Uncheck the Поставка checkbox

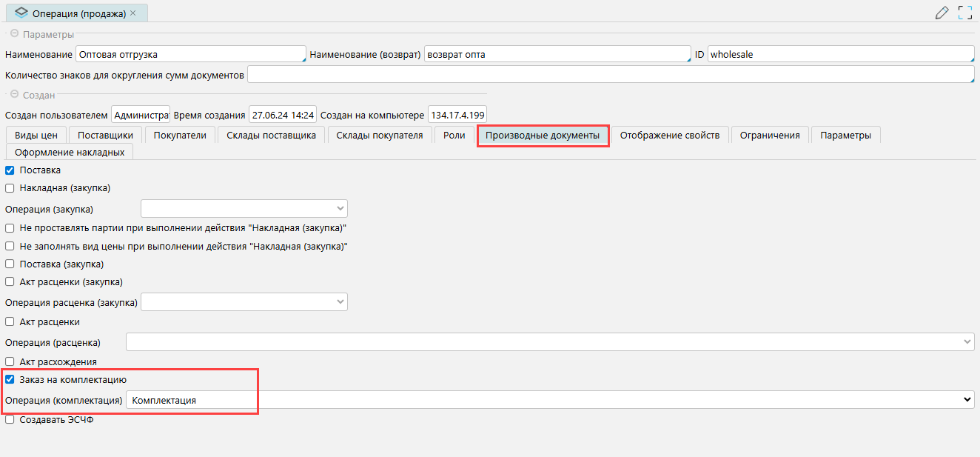point(10,170)
